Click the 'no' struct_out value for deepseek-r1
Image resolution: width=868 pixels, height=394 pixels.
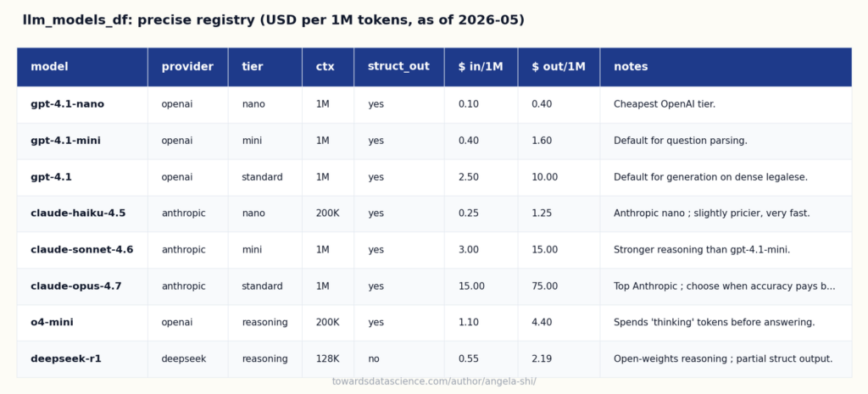(x=374, y=359)
